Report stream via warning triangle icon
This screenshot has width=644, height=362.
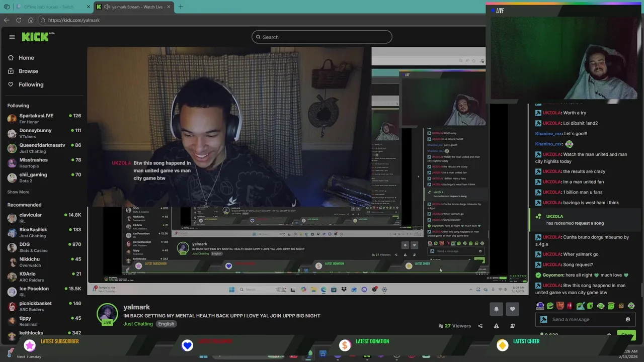pyautogui.click(x=496, y=326)
